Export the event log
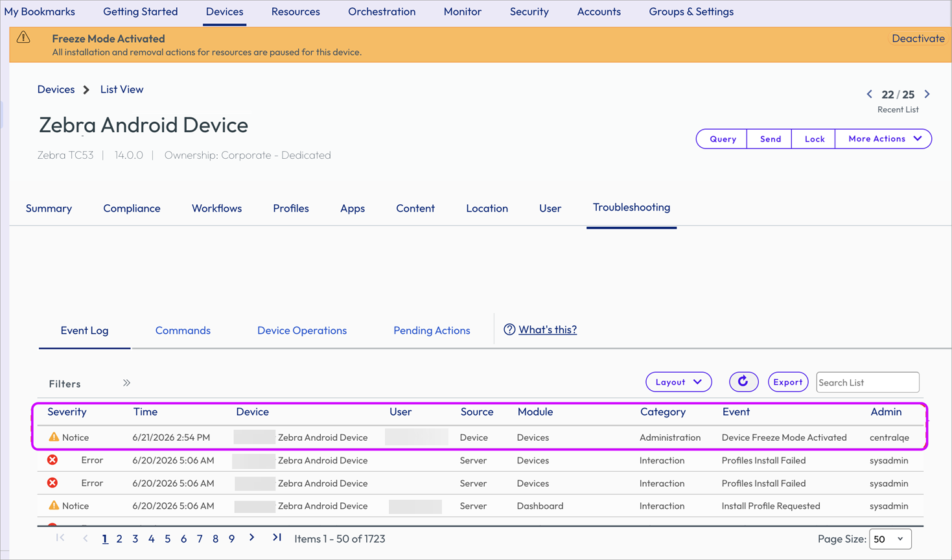Image resolution: width=952 pixels, height=560 pixels. click(x=788, y=382)
